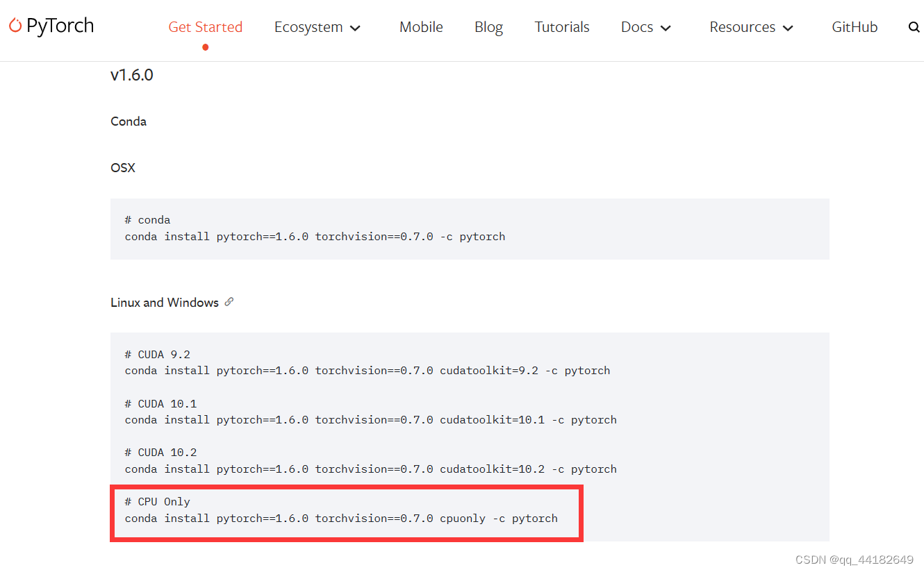The width and height of the screenshot is (924, 572).
Task: Open the GitHub link in the navigation
Action: (x=855, y=27)
